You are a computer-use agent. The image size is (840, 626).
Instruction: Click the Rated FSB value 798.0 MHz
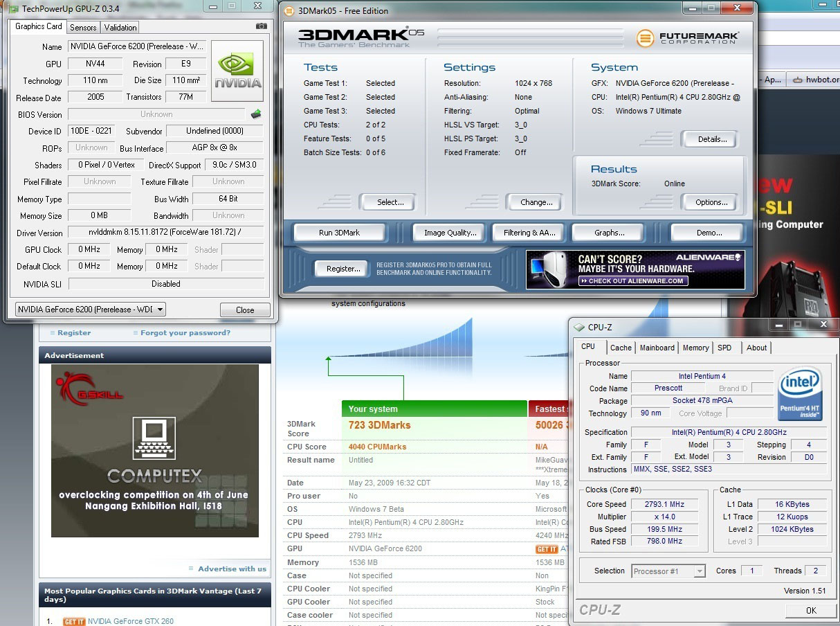click(664, 542)
